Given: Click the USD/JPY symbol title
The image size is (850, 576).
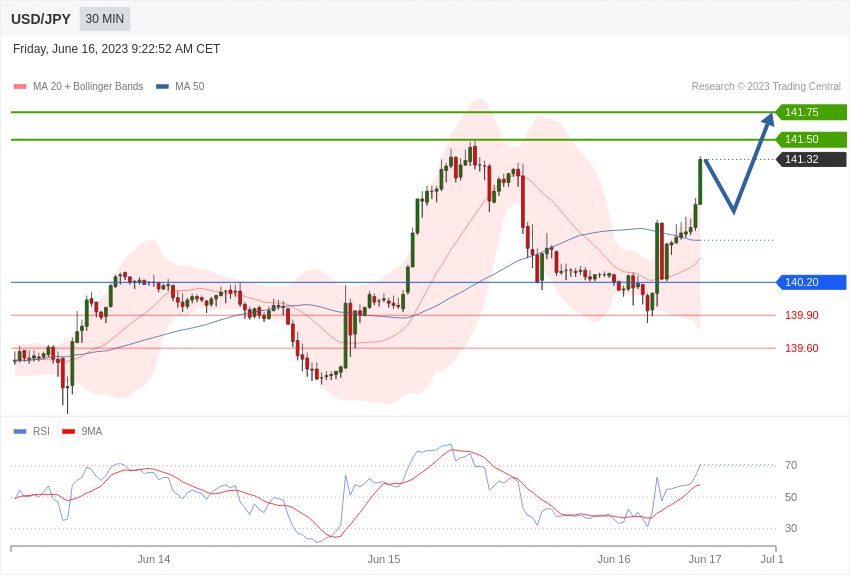Looking at the screenshot, I should click(41, 19).
